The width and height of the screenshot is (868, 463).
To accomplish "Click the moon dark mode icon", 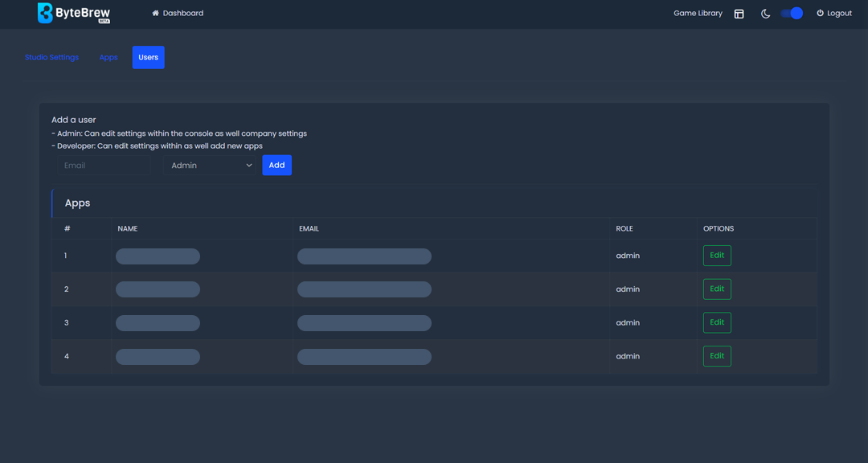I will pos(766,14).
